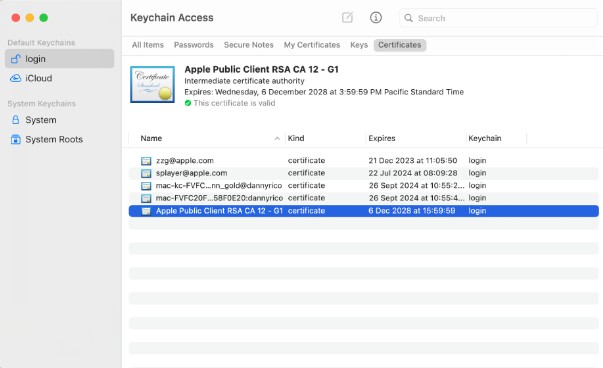Show the My Certificates tab

[x=312, y=45]
